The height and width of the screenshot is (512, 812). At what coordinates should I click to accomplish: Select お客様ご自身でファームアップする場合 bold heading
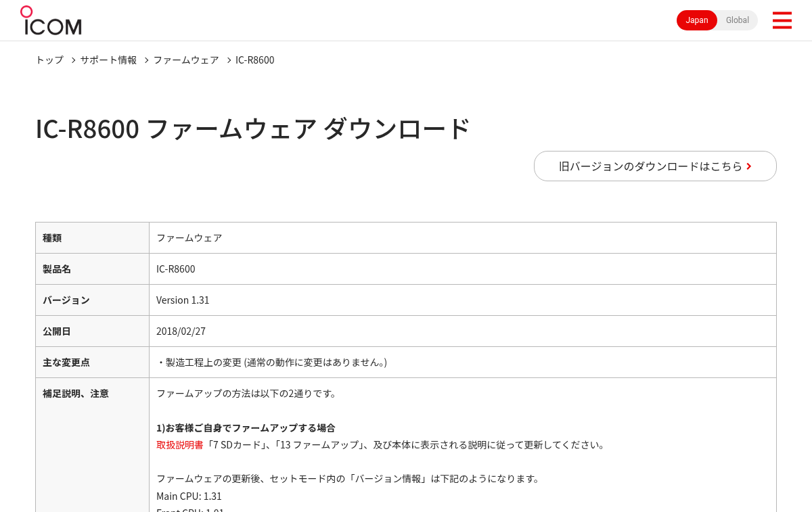point(246,428)
